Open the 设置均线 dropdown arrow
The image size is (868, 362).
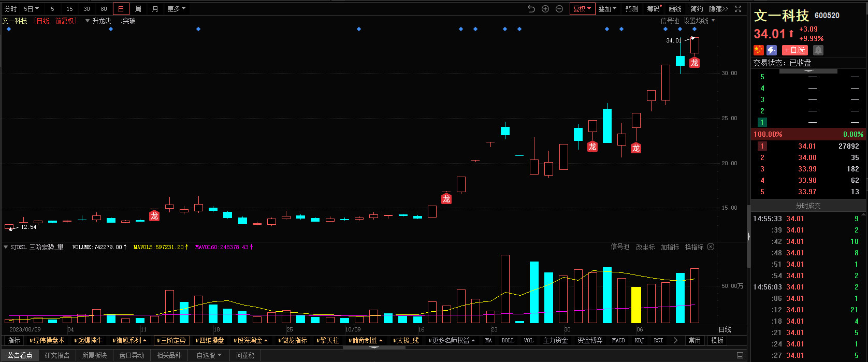tap(713, 21)
